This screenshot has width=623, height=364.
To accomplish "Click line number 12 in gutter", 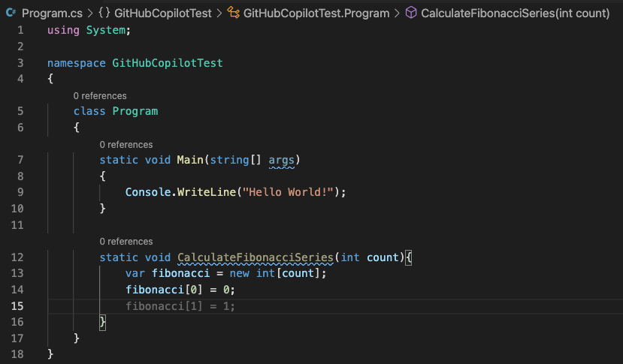I will [17, 257].
